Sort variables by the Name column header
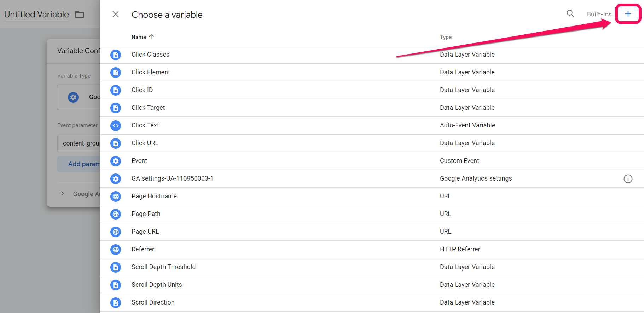This screenshot has height=313, width=644. pos(139,37)
